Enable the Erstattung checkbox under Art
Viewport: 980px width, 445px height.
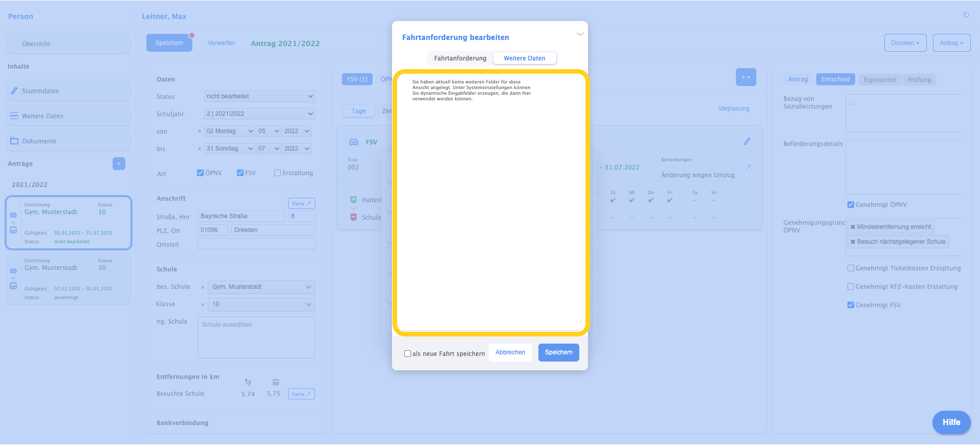click(x=277, y=173)
